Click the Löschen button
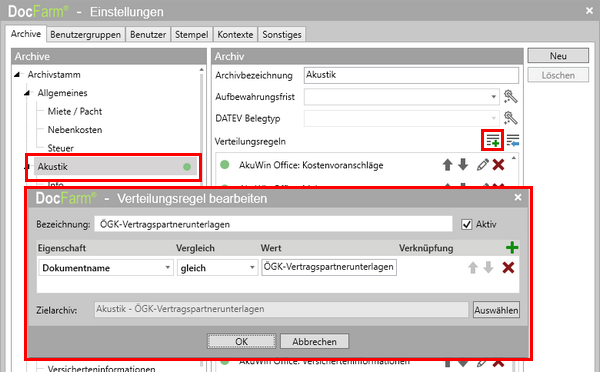600x372 pixels. (558, 75)
